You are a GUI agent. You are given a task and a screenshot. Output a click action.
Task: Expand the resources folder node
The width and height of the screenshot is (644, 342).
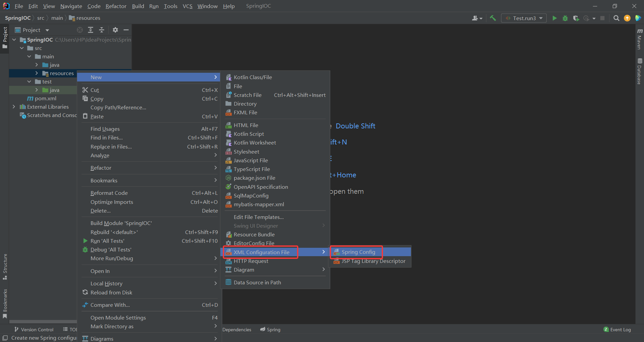coord(37,73)
